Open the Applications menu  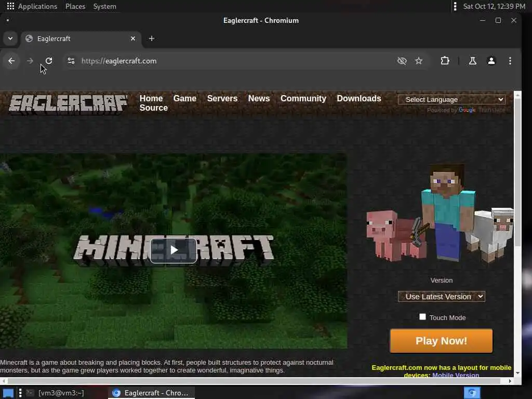pos(37,6)
